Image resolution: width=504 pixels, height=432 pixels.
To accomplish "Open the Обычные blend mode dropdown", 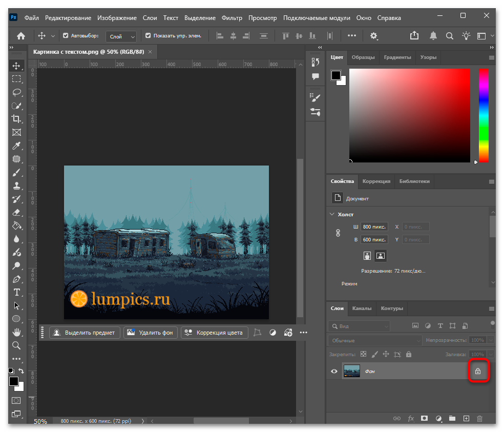I will [x=375, y=340].
